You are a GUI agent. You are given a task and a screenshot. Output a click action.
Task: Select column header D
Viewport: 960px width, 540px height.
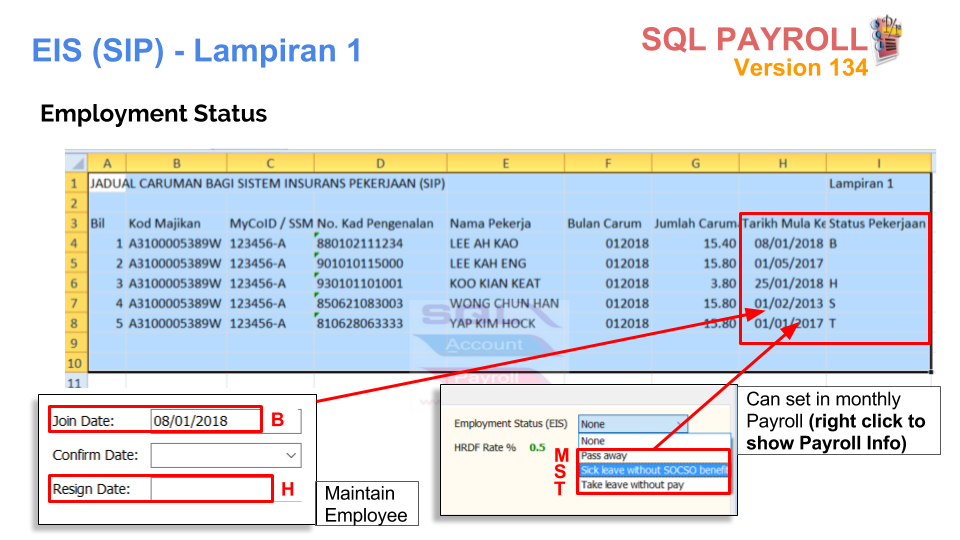(x=380, y=163)
